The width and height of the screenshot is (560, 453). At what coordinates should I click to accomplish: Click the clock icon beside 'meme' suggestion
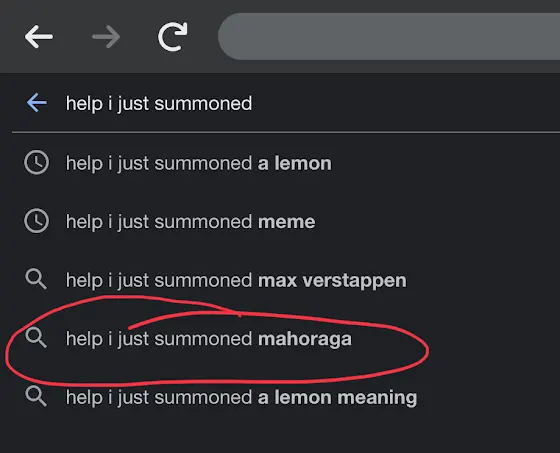coord(36,221)
